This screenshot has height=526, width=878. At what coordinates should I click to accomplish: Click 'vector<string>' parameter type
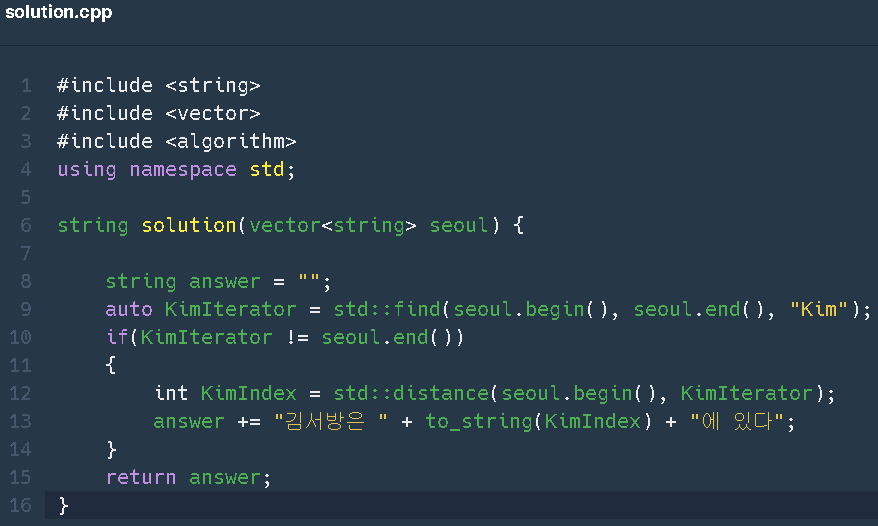333,225
